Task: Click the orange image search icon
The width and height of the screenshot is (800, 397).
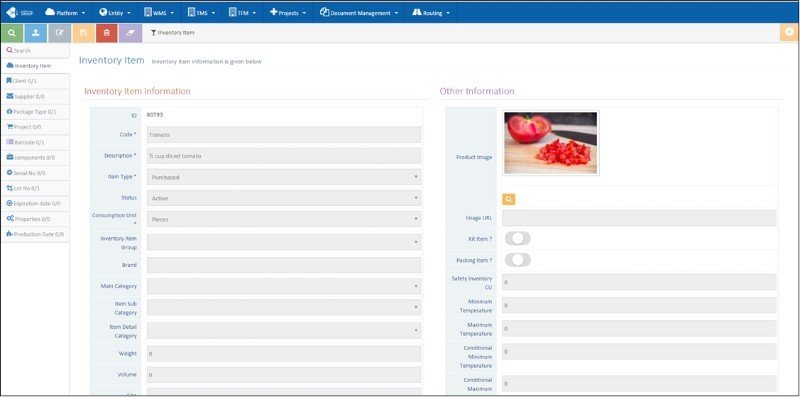Action: click(x=509, y=200)
